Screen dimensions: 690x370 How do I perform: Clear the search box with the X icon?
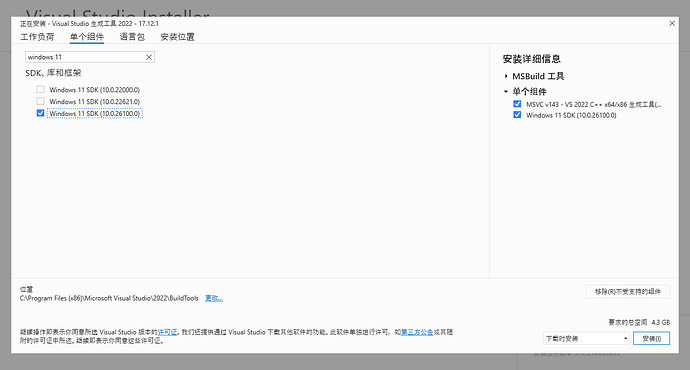(149, 57)
